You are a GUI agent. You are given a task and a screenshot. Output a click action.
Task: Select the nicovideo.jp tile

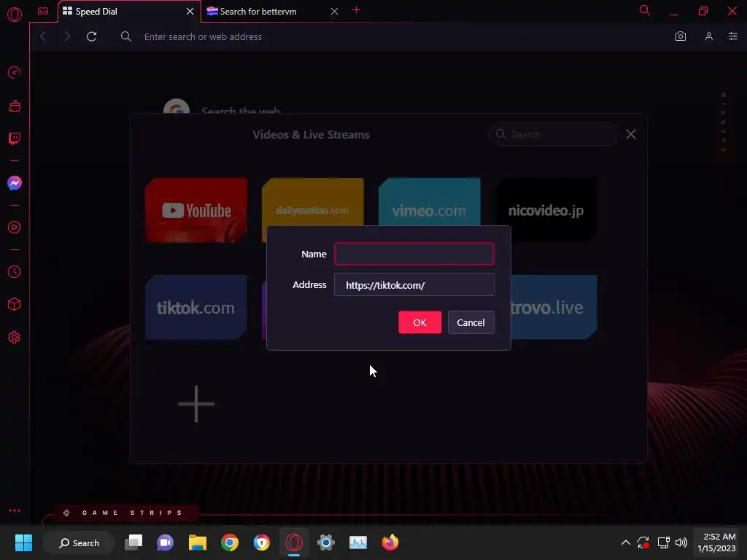click(x=546, y=210)
